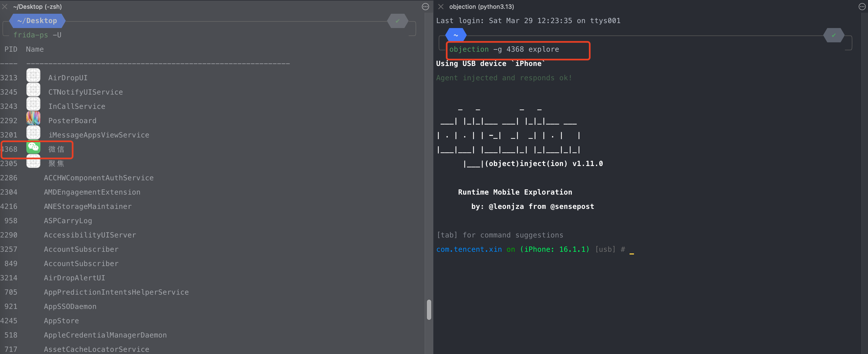Click the 聚焦 process name
Image resolution: width=868 pixels, height=354 pixels.
click(56, 164)
